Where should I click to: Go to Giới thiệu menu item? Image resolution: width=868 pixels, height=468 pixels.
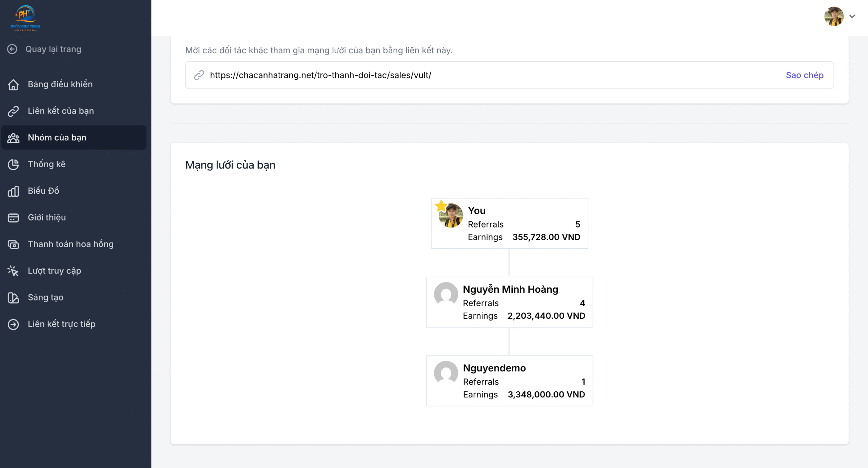(x=47, y=218)
